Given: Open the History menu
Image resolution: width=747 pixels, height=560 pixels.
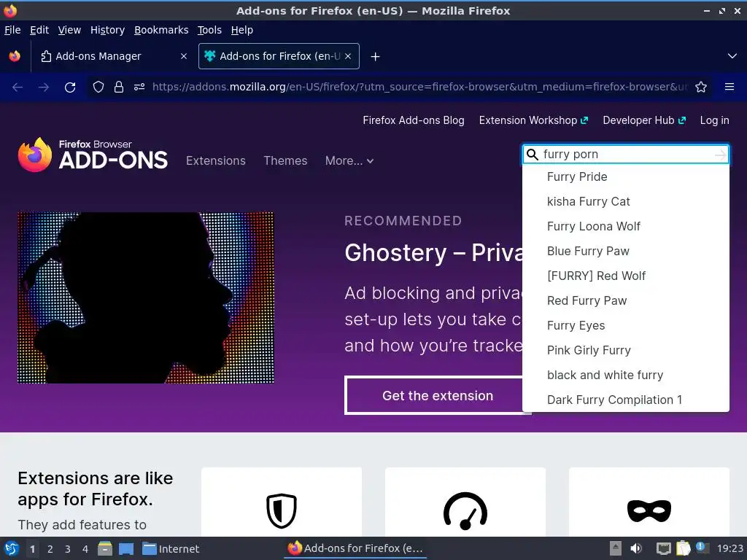Looking at the screenshot, I should tap(107, 30).
